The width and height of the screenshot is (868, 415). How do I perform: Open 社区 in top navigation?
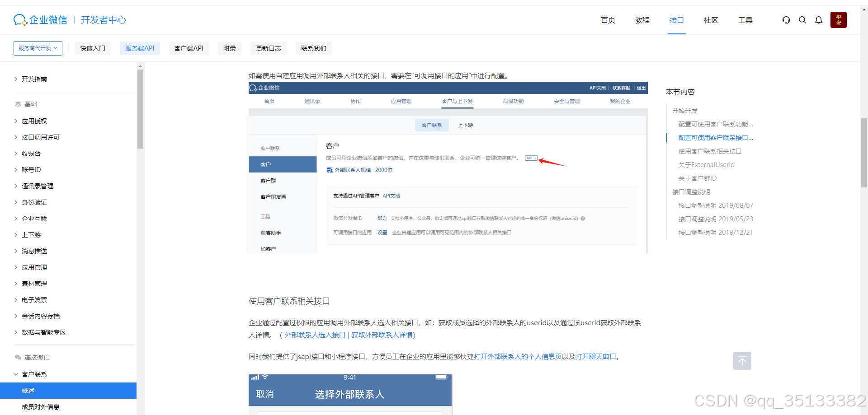[x=711, y=20]
